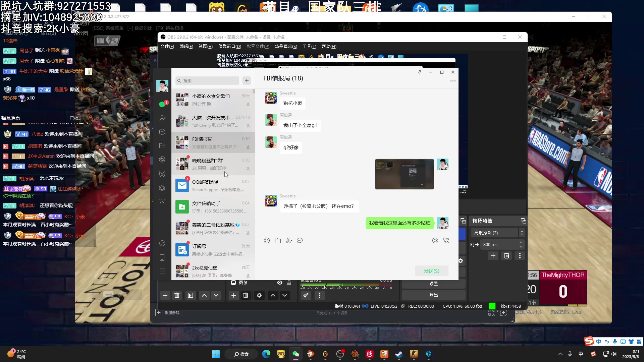Click the 发送(S) send button
Image resolution: width=644 pixels, height=362 pixels.
[432, 271]
